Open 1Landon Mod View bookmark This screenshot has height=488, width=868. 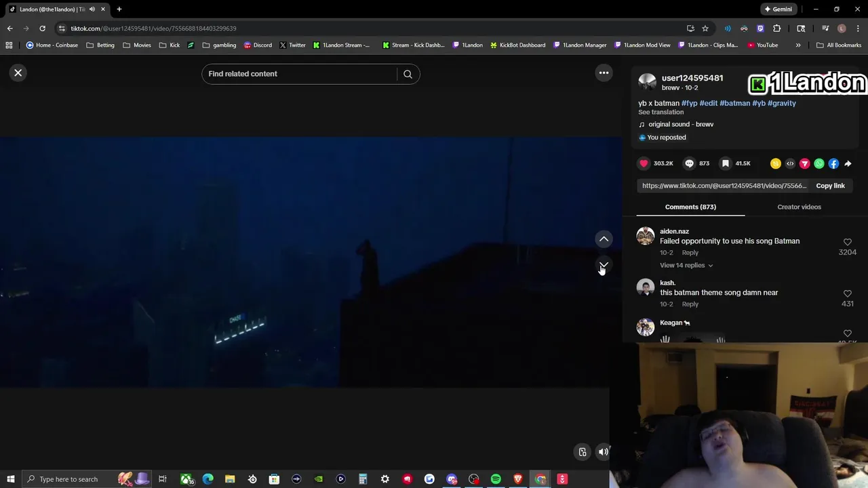[x=643, y=45]
